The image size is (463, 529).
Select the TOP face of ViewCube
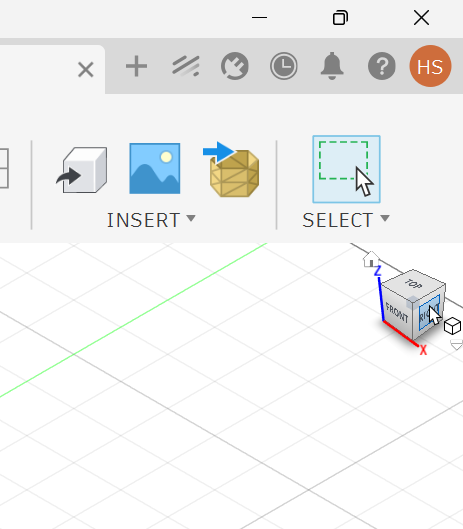click(x=413, y=283)
